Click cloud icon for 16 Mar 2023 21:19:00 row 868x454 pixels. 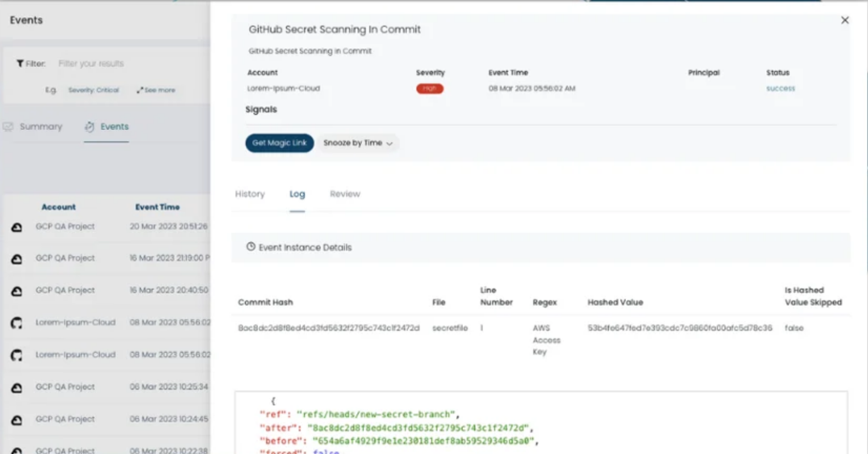pos(17,259)
